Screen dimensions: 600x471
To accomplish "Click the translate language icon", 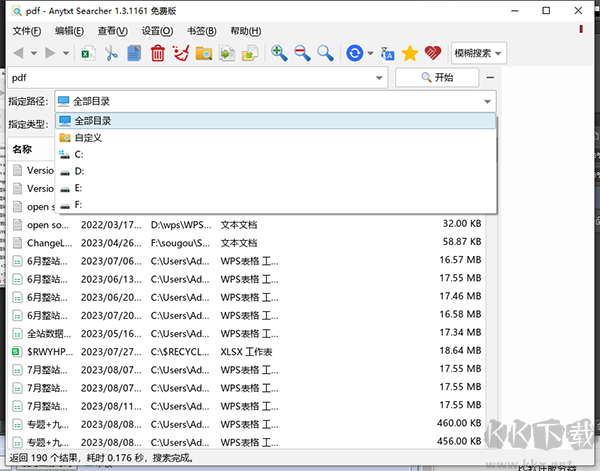I will (x=387, y=53).
